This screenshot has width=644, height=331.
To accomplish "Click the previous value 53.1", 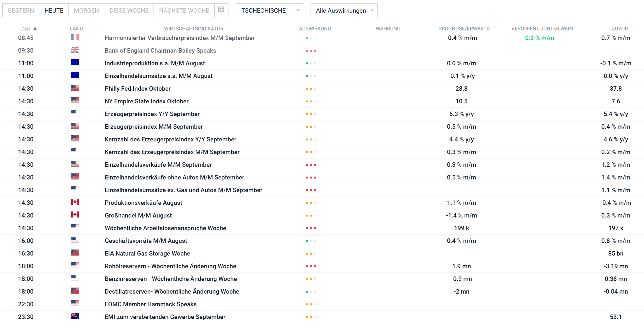I will (x=616, y=317).
